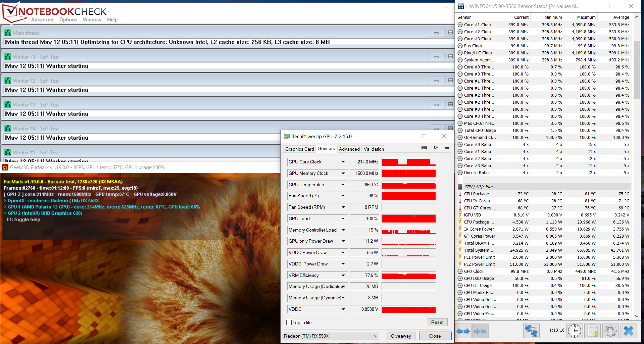Click the FurMark window title icon

coord(5,167)
